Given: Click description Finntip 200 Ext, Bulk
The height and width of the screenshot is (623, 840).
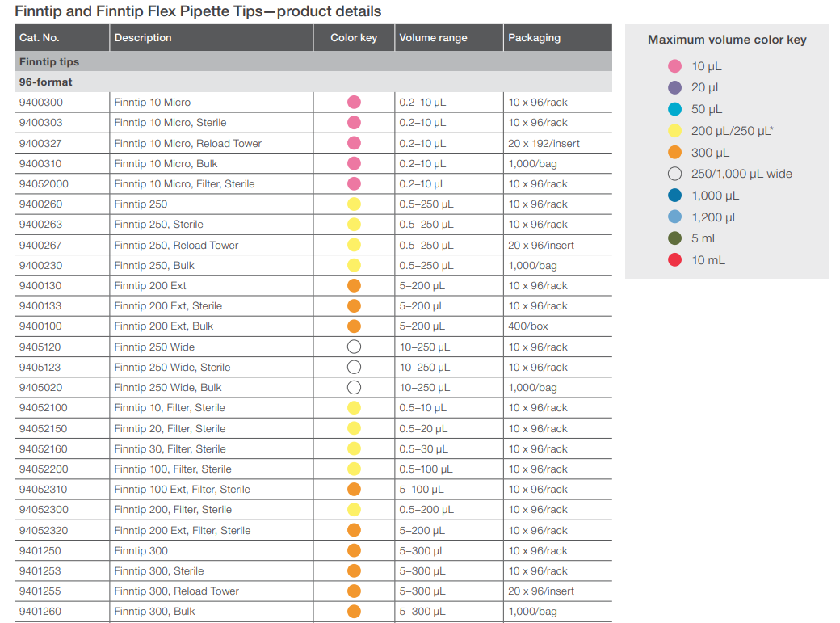Looking at the screenshot, I should pos(163,326).
